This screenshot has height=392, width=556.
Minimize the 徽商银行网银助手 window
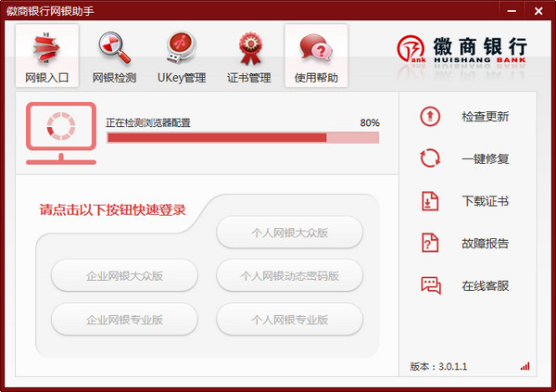tap(512, 11)
